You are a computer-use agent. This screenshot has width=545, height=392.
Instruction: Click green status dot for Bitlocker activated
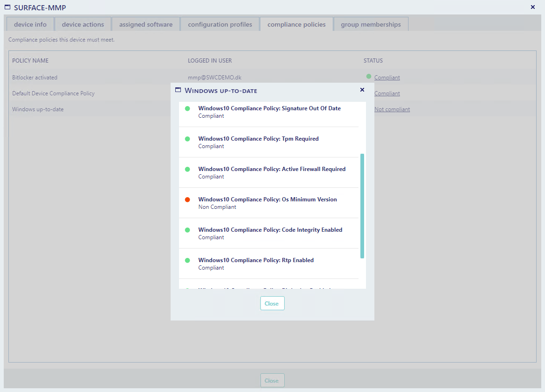click(x=369, y=77)
